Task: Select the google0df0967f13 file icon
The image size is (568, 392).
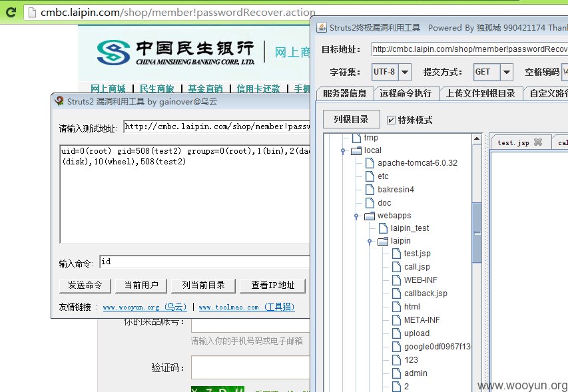Action: click(396, 347)
